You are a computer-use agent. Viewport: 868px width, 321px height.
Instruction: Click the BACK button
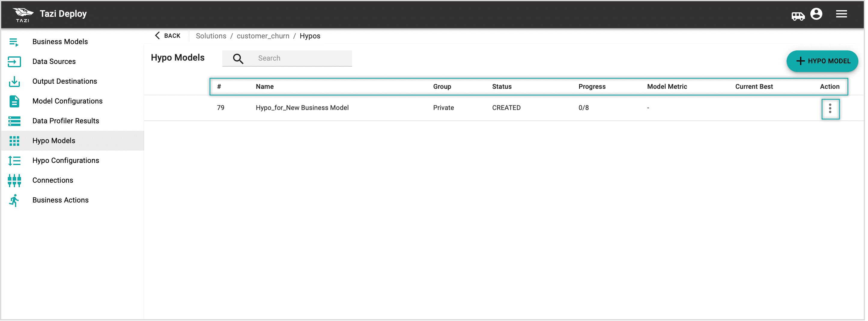[x=168, y=36]
